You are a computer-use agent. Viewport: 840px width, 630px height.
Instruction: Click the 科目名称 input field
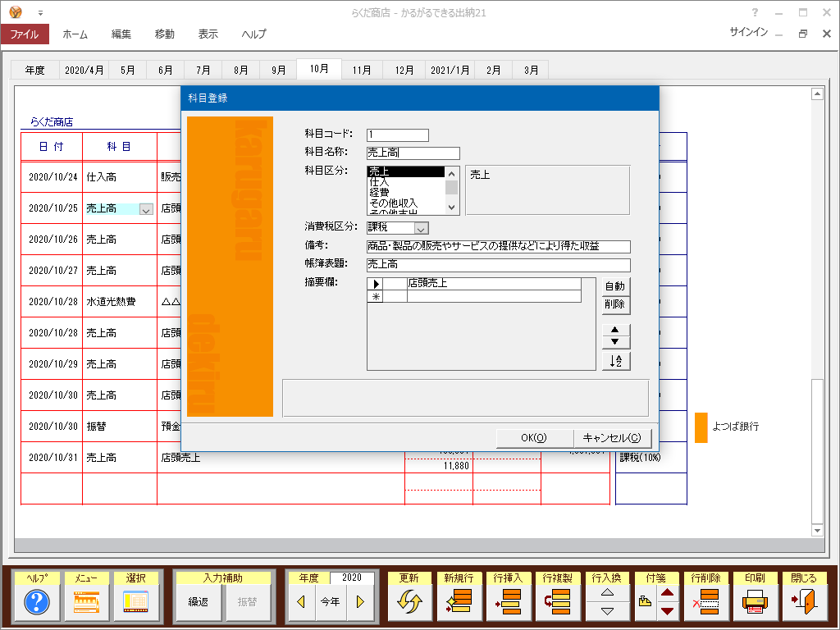click(x=413, y=153)
